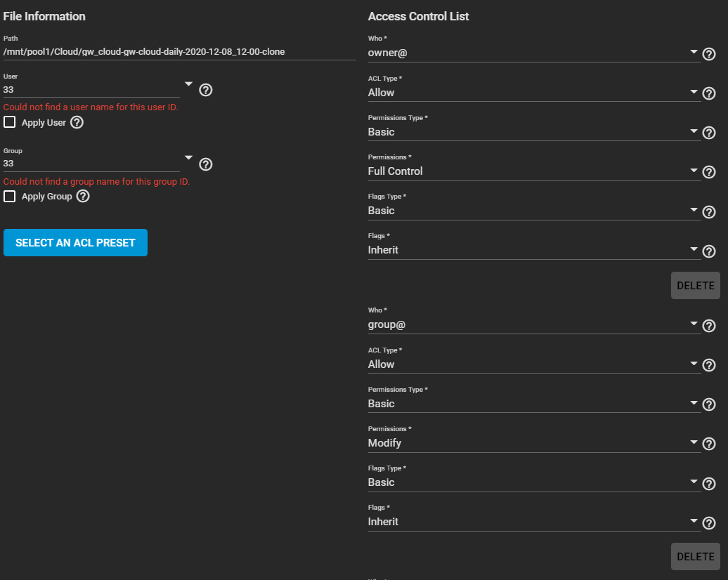Screen dimensions: 728x580
Task: Click the user ID not found error
Action: [x=91, y=107]
